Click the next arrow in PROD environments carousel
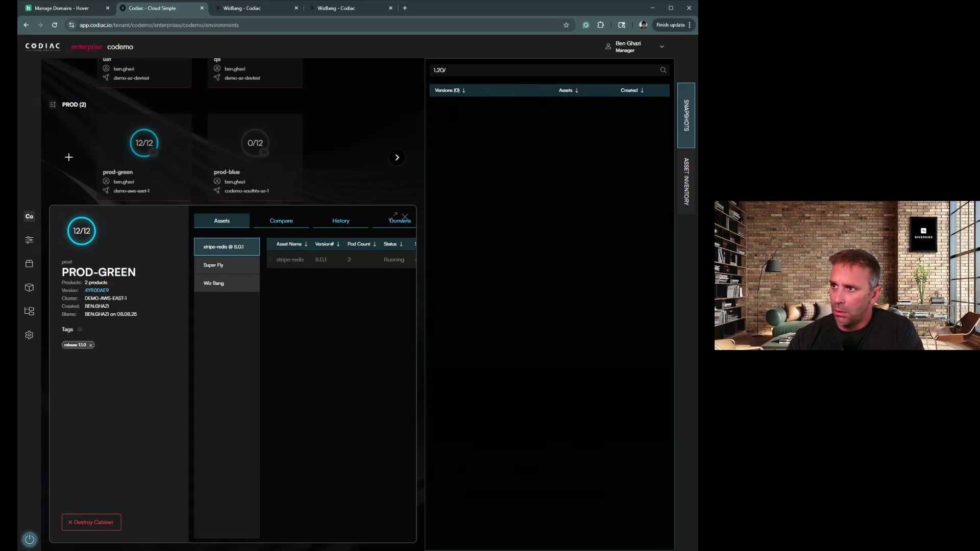This screenshot has width=980, height=551. pos(397,158)
